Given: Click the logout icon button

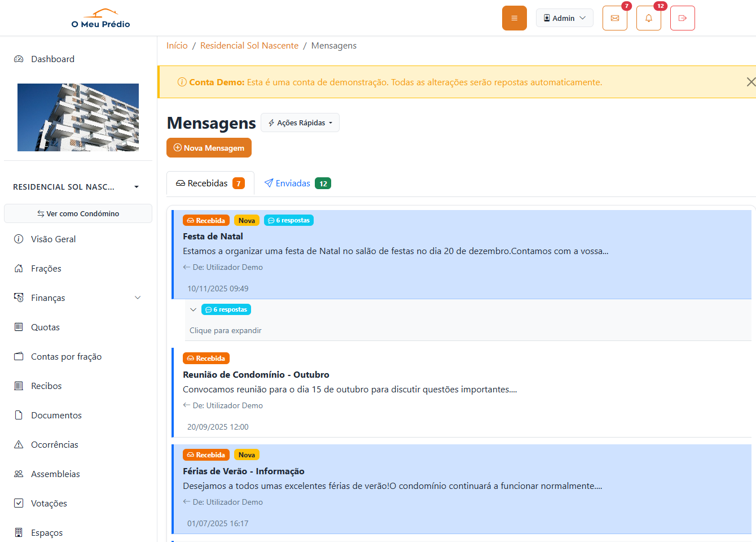Looking at the screenshot, I should point(682,18).
